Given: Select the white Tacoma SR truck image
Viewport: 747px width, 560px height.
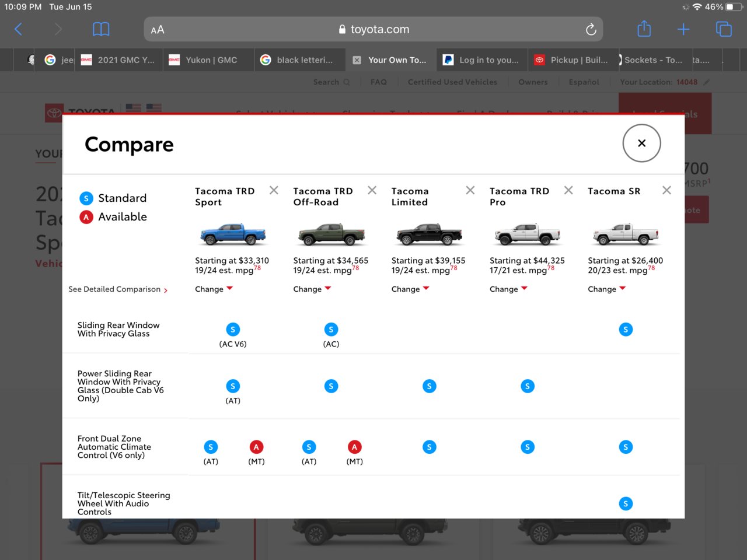Looking at the screenshot, I should pos(626,234).
